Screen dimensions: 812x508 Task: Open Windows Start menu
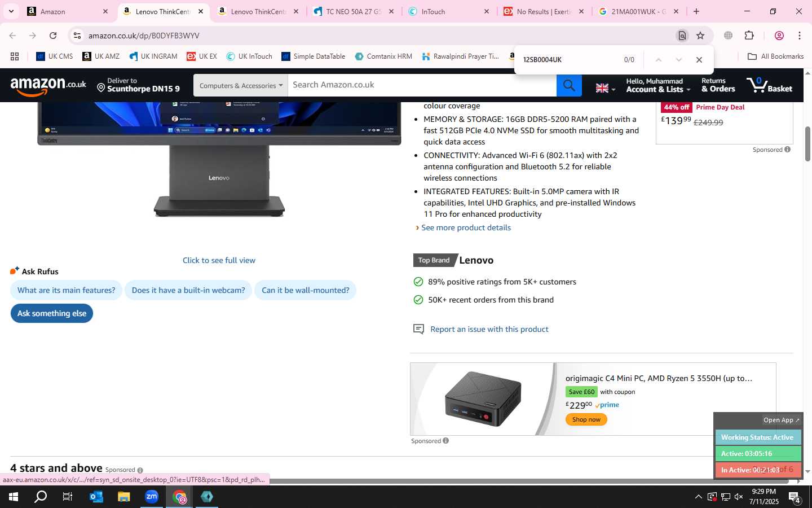(x=14, y=497)
